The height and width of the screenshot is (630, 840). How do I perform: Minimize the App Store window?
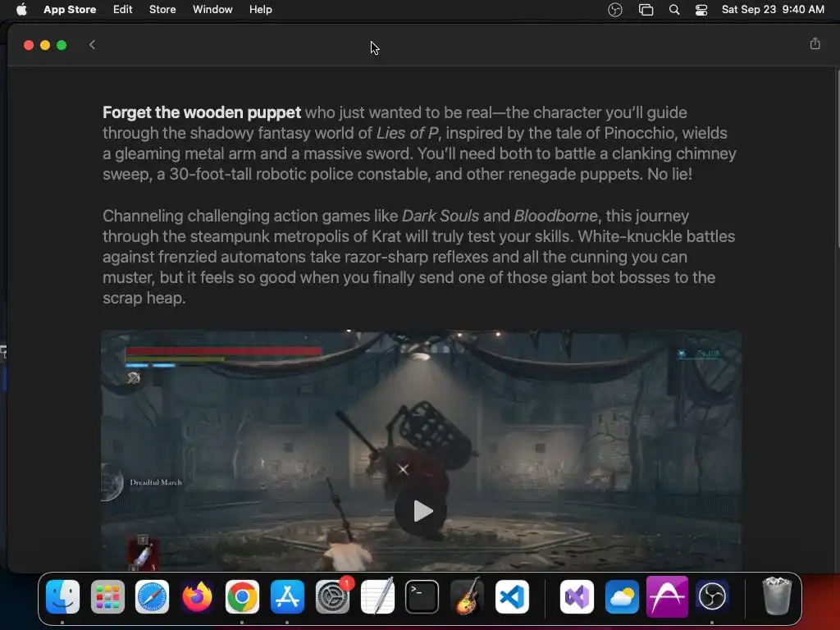tap(45, 45)
